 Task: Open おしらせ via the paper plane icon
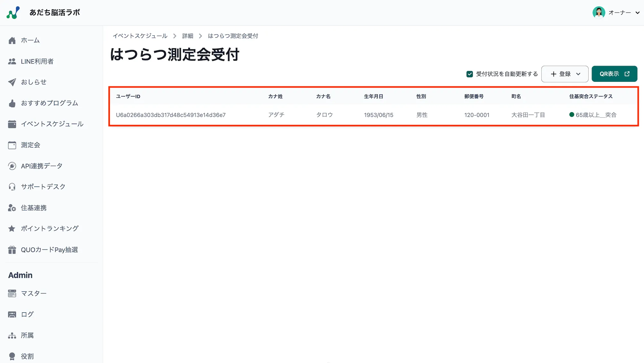(x=12, y=82)
